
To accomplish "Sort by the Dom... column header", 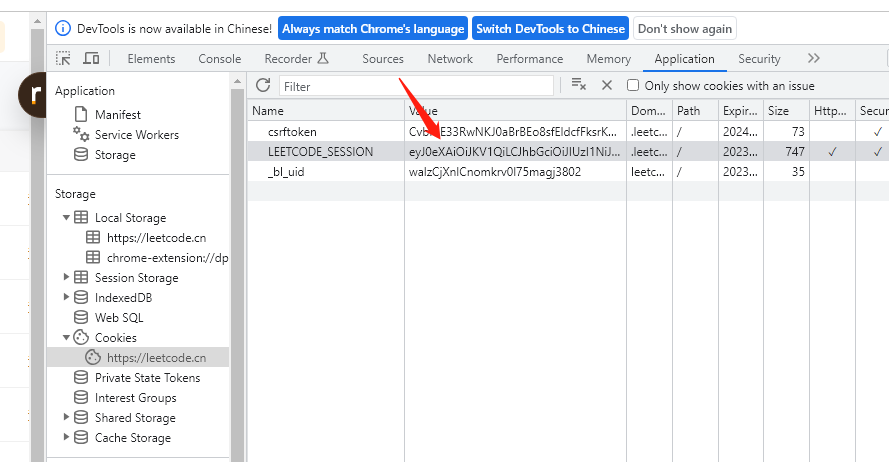I will click(x=649, y=111).
